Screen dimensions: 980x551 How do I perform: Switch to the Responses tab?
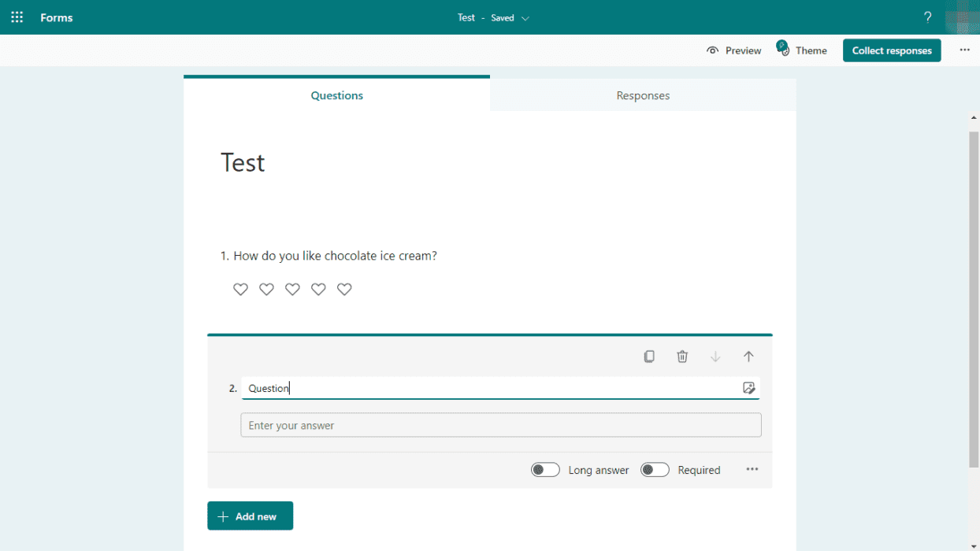click(x=643, y=94)
